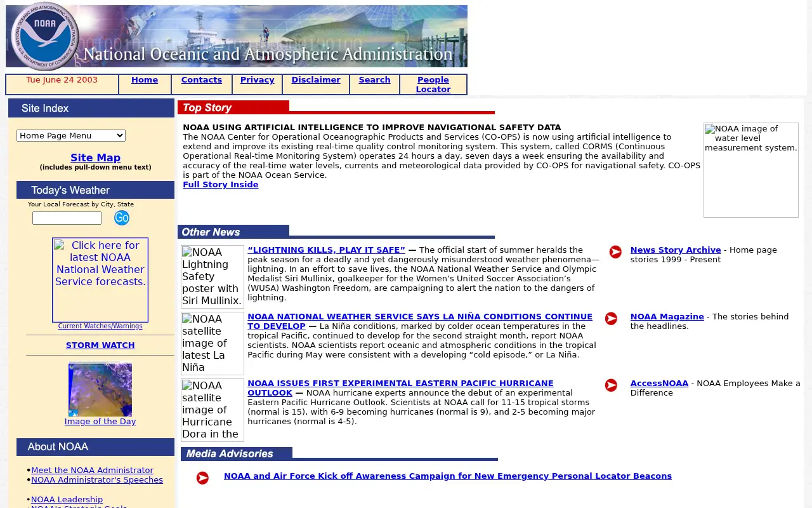Click the Image of the Day thumbnail
The image size is (812, 508).
coord(100,389)
